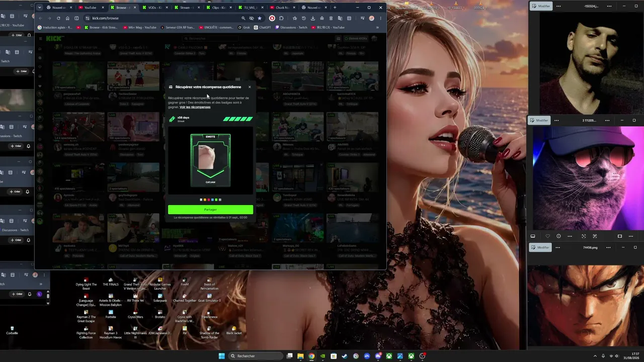Reload the Kick browse page

click(x=58, y=18)
